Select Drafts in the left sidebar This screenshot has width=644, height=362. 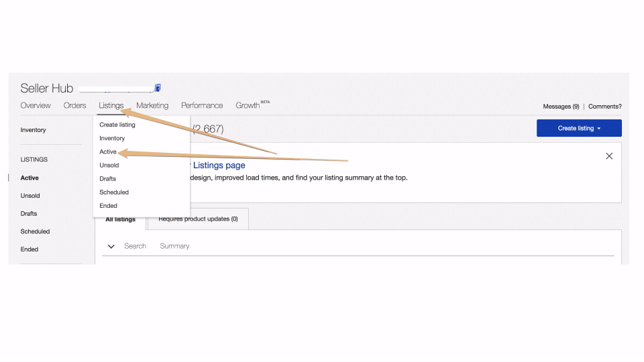click(x=29, y=213)
